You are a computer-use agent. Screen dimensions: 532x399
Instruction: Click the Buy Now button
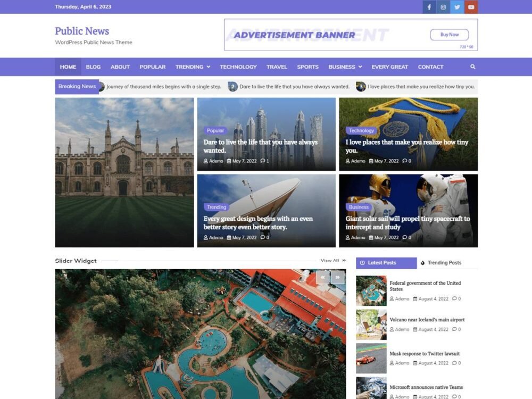pyautogui.click(x=449, y=35)
